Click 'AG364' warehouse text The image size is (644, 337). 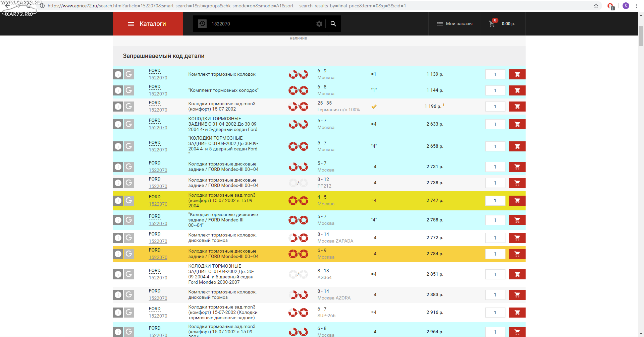tap(324, 277)
